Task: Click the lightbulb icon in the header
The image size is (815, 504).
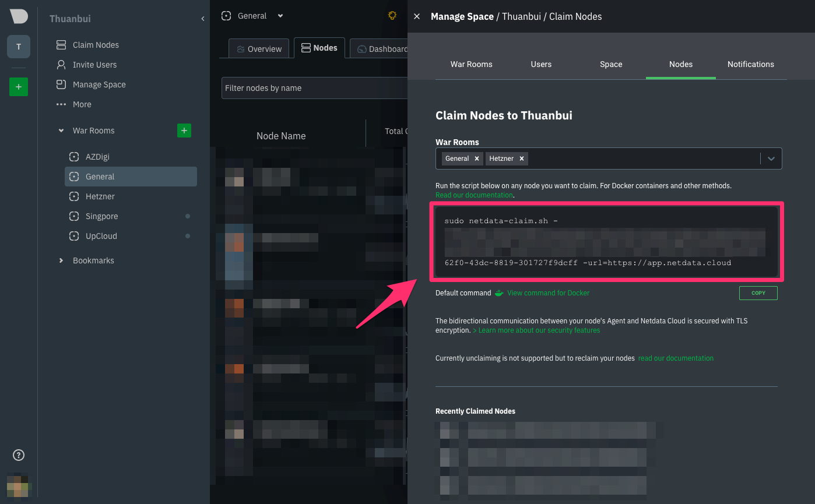Action: (392, 16)
